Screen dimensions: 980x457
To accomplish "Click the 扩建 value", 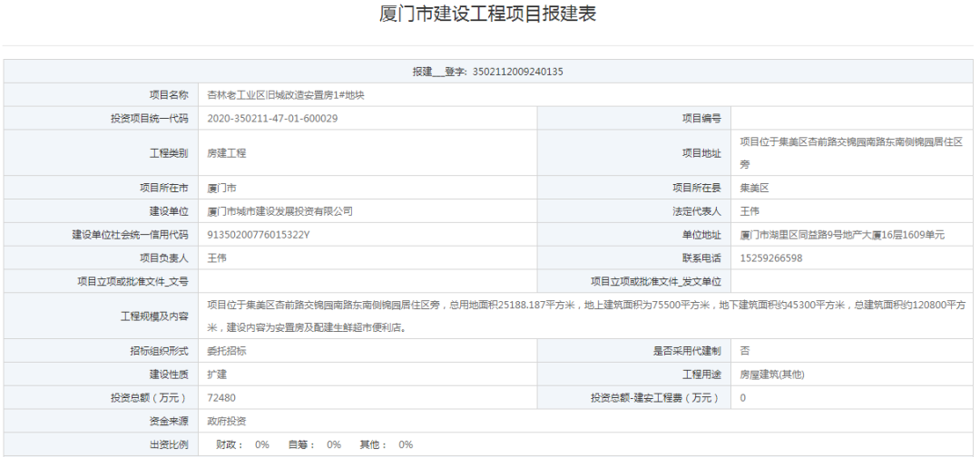I will [x=217, y=374].
